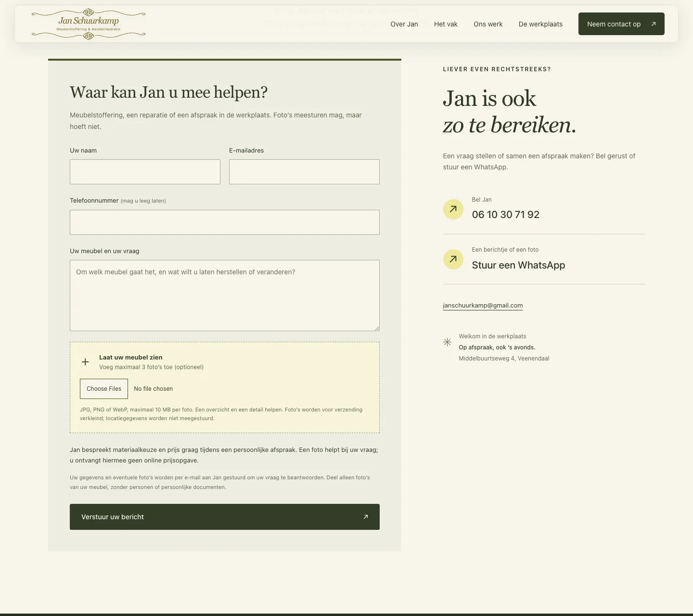Open the Over Jan menu item

[404, 24]
